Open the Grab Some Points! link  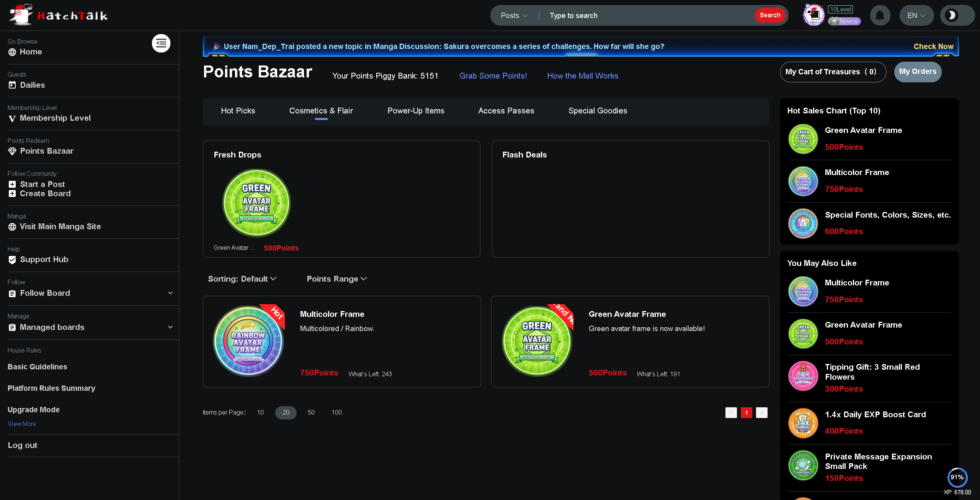tap(493, 76)
